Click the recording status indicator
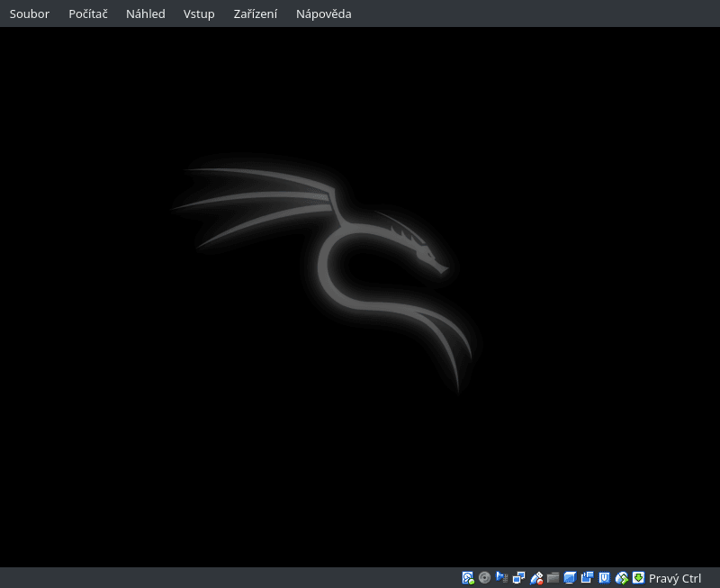 (x=587, y=577)
